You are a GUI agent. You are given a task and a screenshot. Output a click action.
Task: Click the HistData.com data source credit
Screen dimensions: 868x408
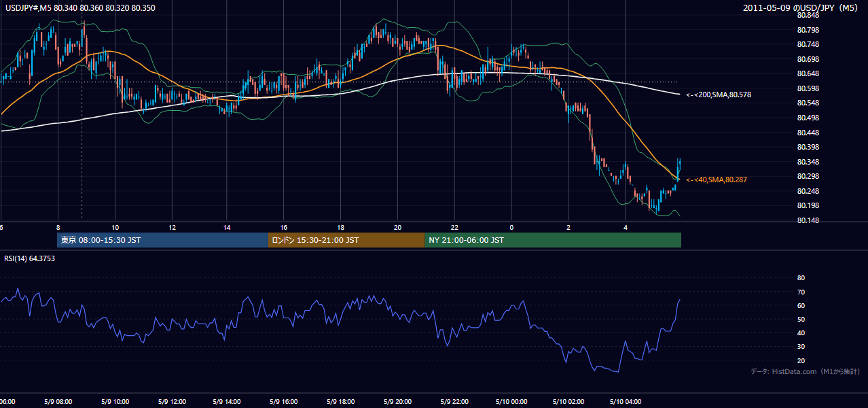tap(806, 371)
